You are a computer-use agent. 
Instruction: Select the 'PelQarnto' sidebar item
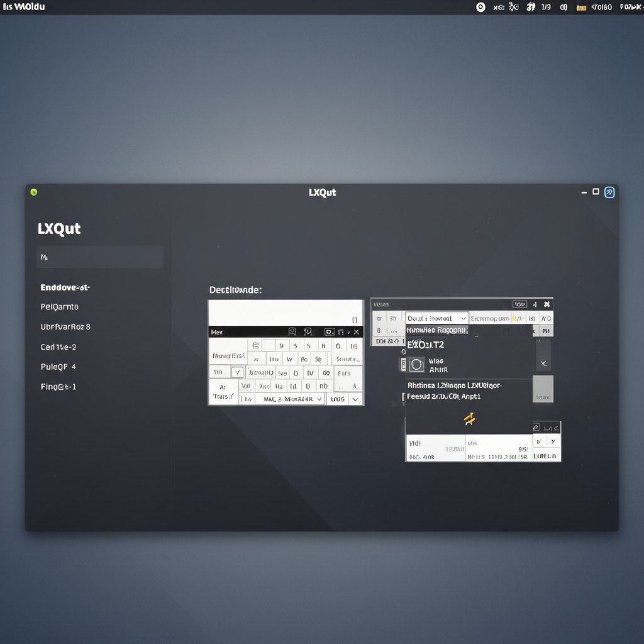(60, 307)
